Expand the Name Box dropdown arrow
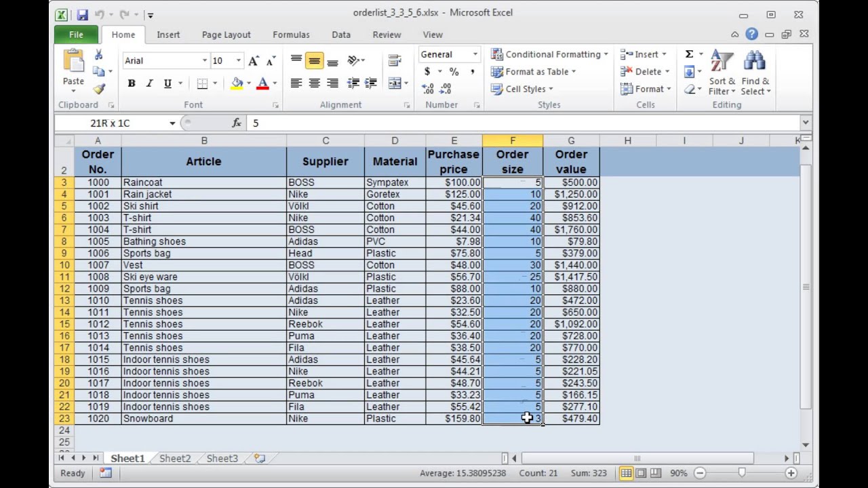The image size is (868, 488). pyautogui.click(x=172, y=123)
